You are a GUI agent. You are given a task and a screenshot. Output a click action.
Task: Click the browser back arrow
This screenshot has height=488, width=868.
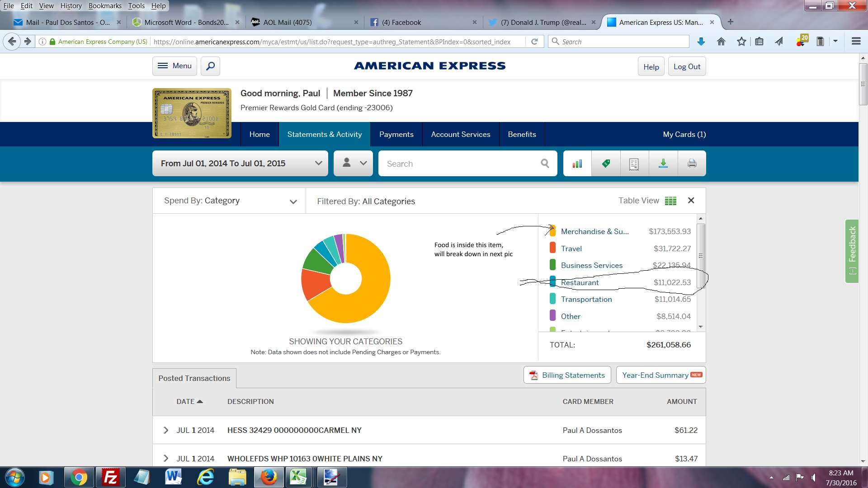pos(12,42)
